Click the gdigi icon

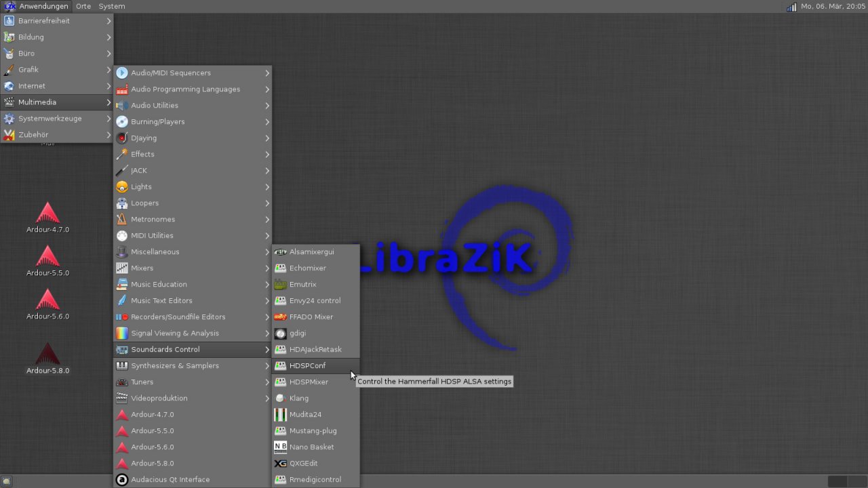[x=280, y=333]
